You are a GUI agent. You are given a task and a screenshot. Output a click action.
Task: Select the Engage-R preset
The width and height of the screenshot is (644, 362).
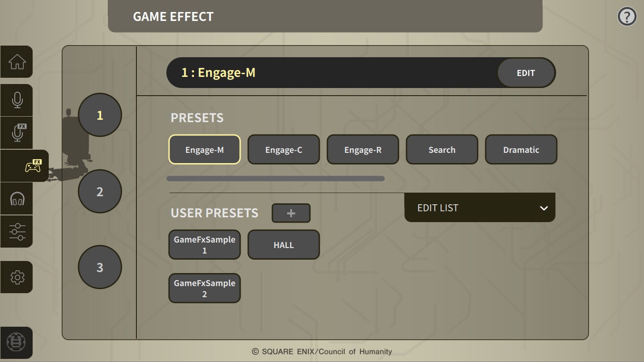(x=363, y=149)
